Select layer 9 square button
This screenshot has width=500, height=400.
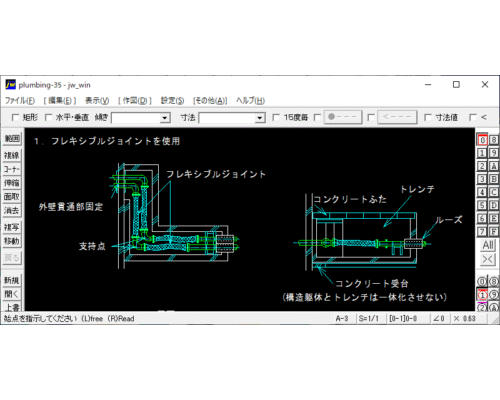tap(494, 153)
